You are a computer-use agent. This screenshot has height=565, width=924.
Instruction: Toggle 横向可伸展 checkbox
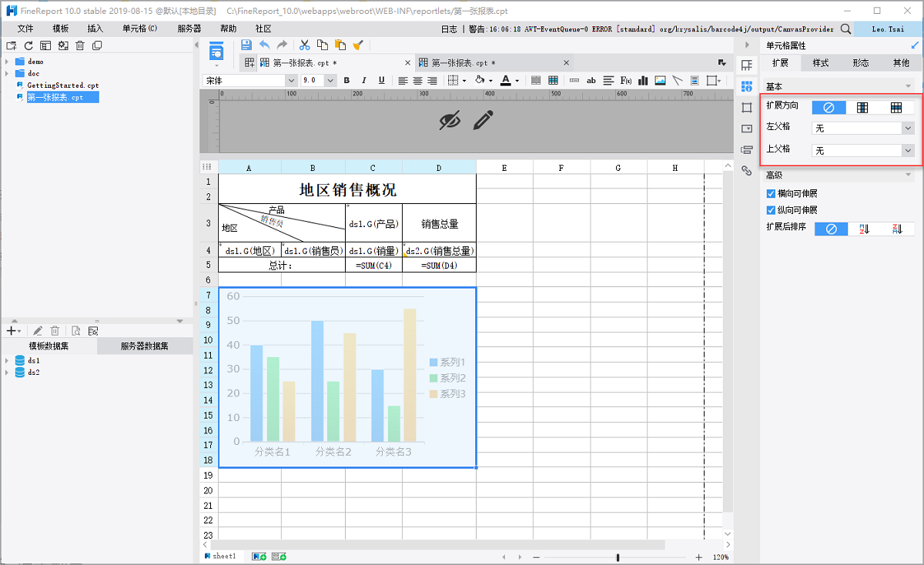(771, 194)
